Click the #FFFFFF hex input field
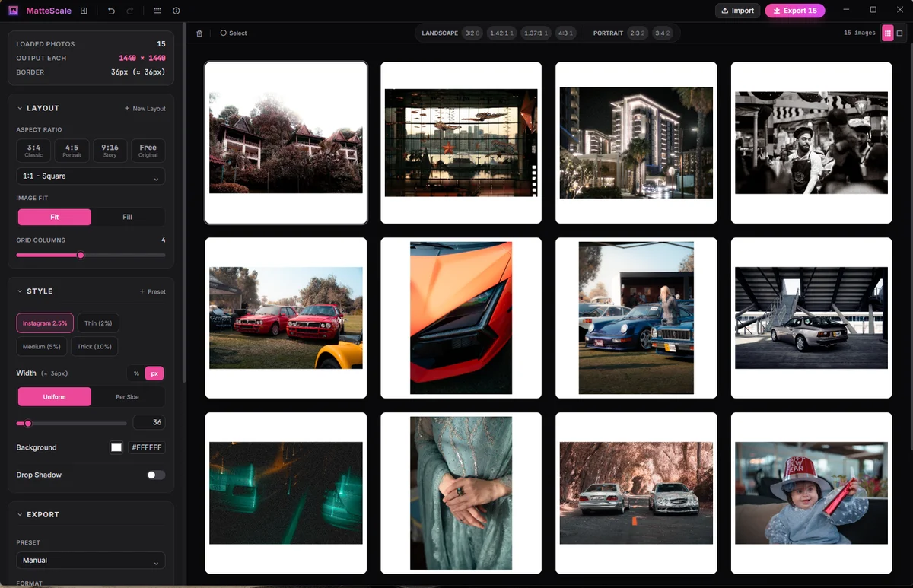Image resolution: width=913 pixels, height=588 pixels. [x=146, y=447]
